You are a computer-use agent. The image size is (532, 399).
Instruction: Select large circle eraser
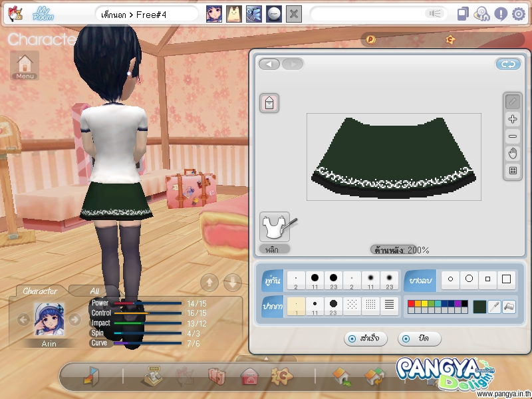coord(469,279)
